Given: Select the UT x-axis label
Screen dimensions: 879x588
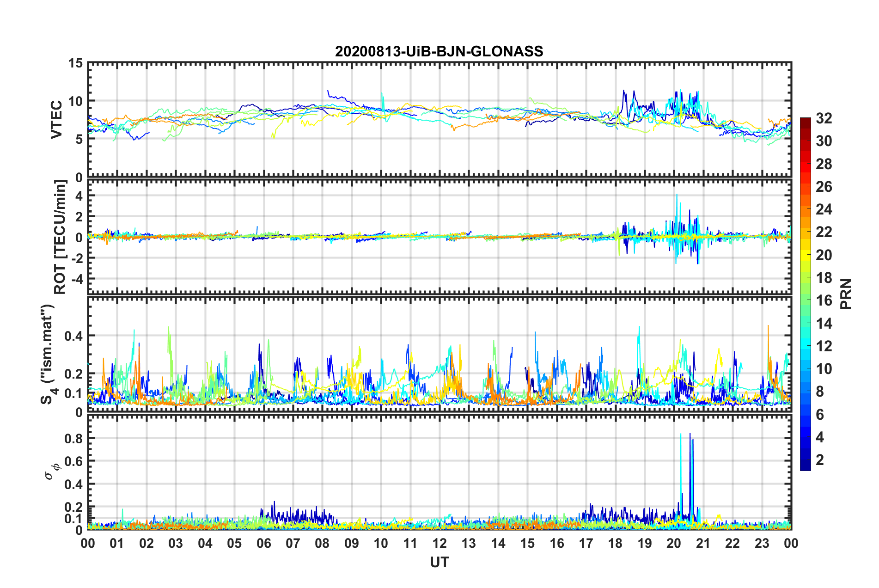Looking at the screenshot, I should (439, 562).
